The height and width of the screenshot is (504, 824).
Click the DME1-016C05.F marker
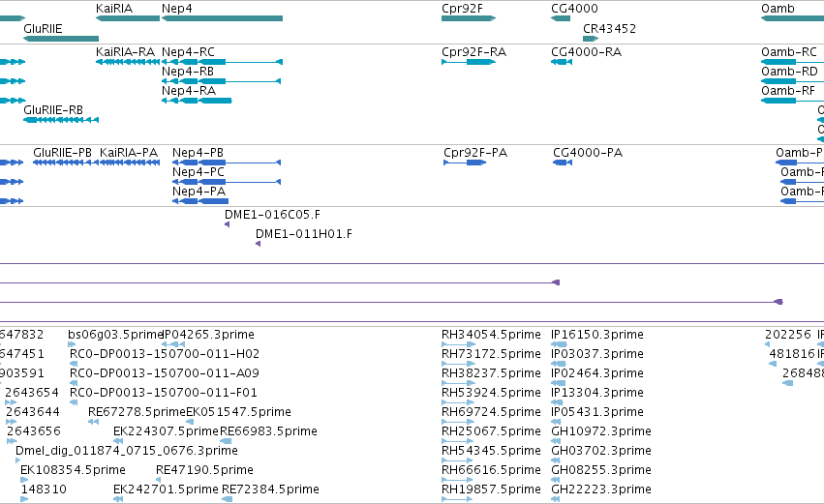[227, 224]
